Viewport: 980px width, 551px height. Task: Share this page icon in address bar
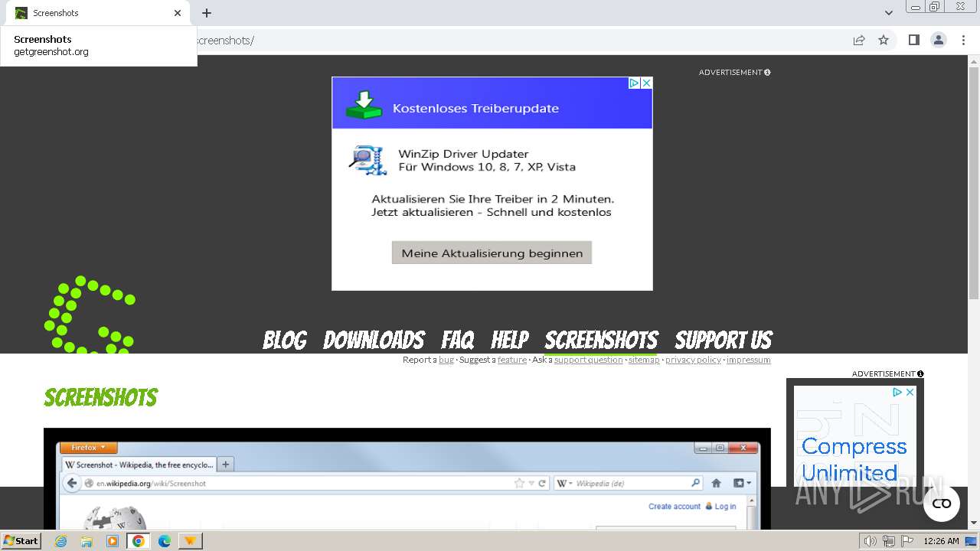pyautogui.click(x=859, y=40)
